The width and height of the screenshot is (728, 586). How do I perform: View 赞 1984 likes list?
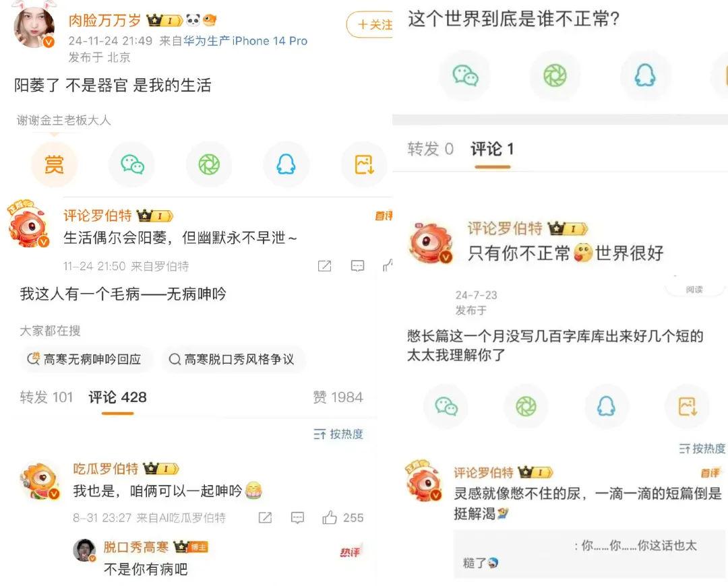pos(338,397)
